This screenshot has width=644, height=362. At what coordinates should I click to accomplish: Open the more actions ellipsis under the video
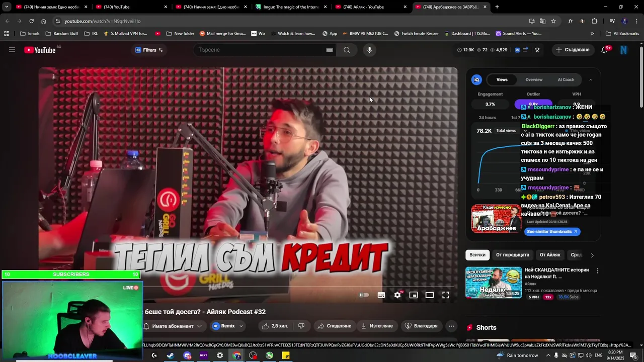[451, 326]
